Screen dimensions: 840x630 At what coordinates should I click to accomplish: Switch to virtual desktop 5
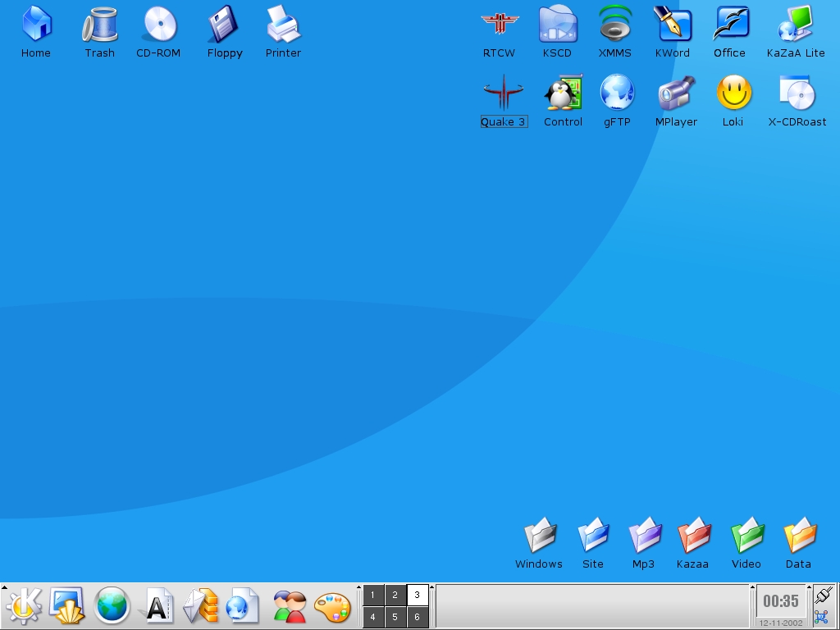tap(395, 617)
